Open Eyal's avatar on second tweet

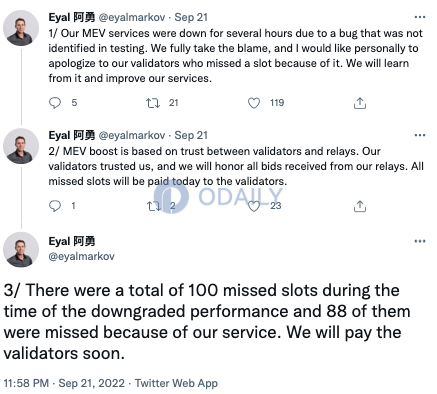(21, 146)
